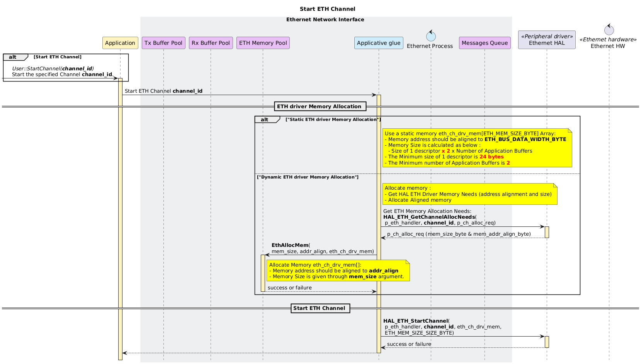Select the Tx Buffer Pool participant box

163,43
